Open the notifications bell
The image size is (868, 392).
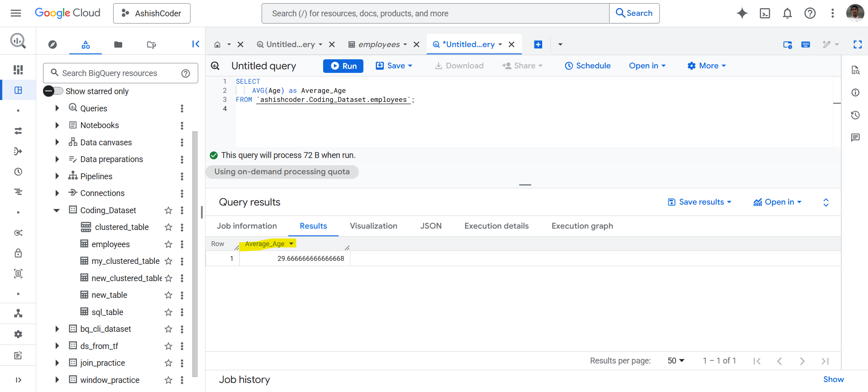coord(787,13)
